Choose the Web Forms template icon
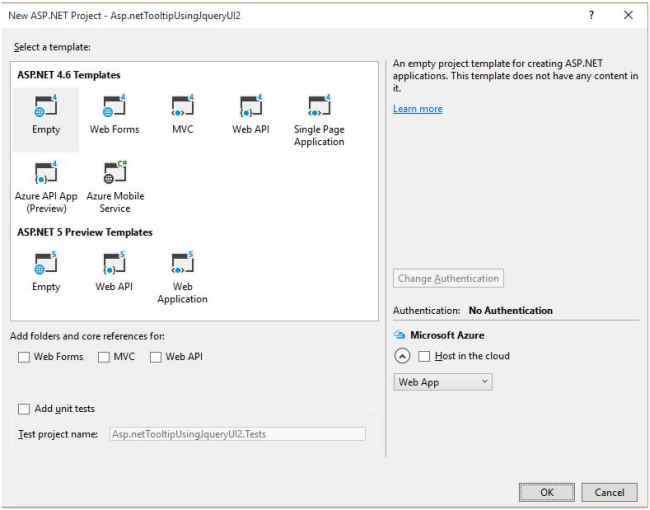The width and height of the screenshot is (650, 510). tap(114, 106)
